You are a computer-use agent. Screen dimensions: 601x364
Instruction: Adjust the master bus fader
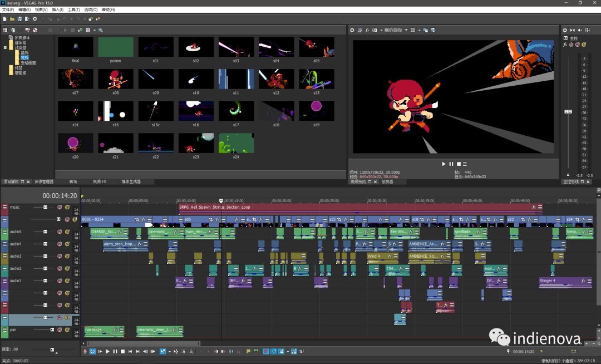[x=568, y=111]
